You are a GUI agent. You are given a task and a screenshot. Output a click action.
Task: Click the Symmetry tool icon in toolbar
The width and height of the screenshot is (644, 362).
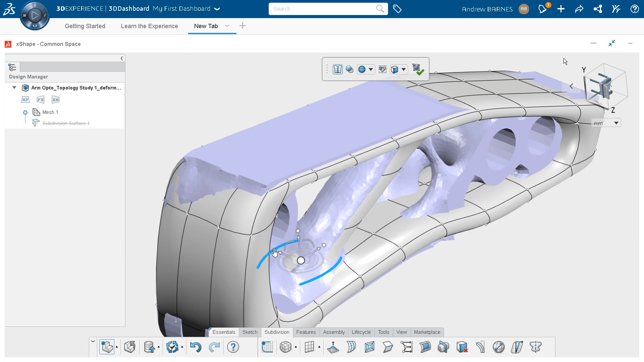pos(535,347)
